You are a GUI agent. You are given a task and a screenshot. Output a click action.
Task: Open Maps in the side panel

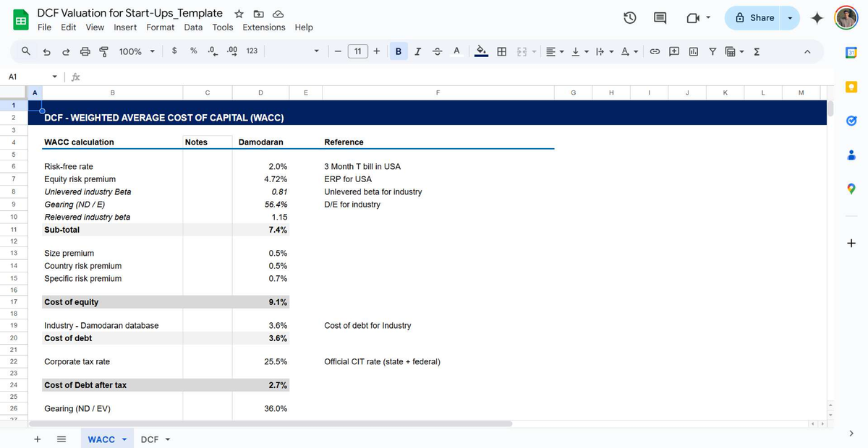tap(851, 189)
